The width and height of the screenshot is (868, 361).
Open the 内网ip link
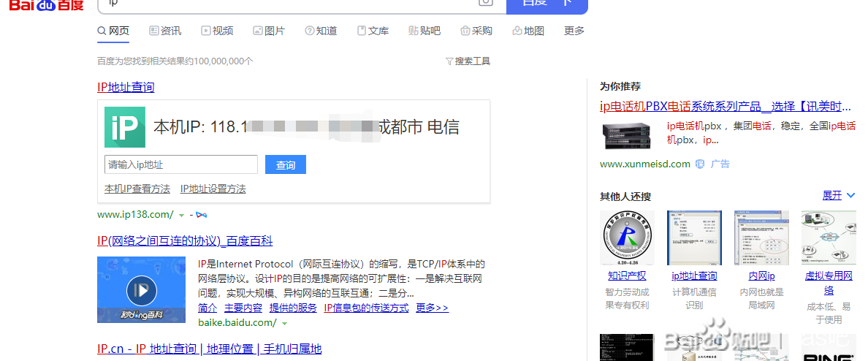(762, 275)
